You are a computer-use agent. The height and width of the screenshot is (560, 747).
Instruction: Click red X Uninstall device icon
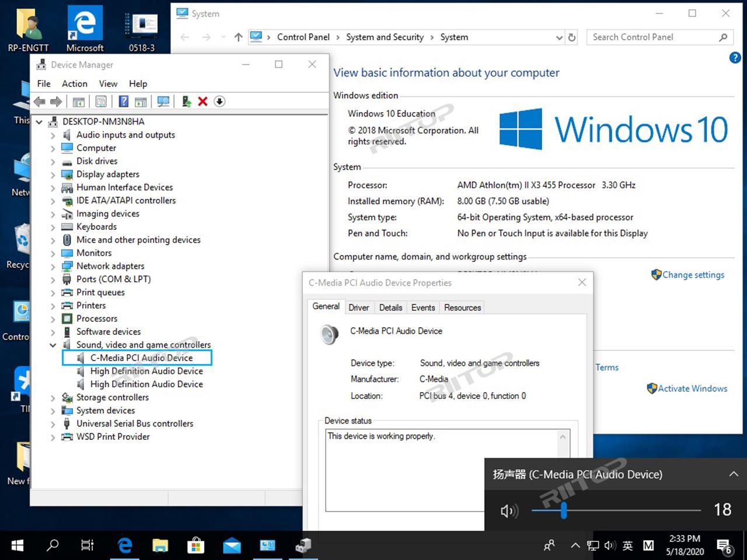203,101
